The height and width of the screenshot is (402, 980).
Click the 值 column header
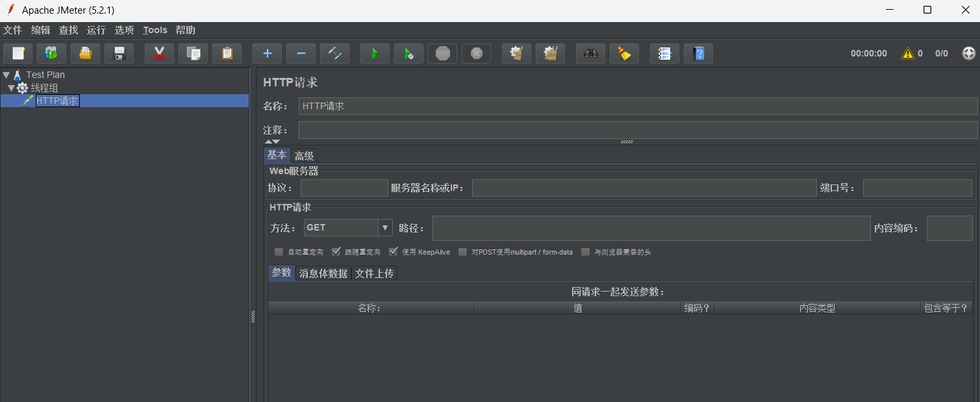pos(577,308)
